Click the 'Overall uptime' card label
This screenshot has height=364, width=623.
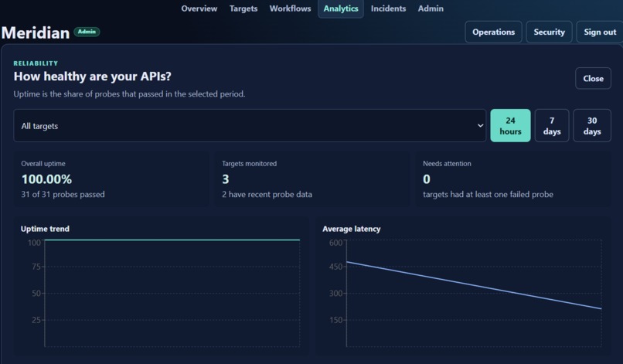43,163
